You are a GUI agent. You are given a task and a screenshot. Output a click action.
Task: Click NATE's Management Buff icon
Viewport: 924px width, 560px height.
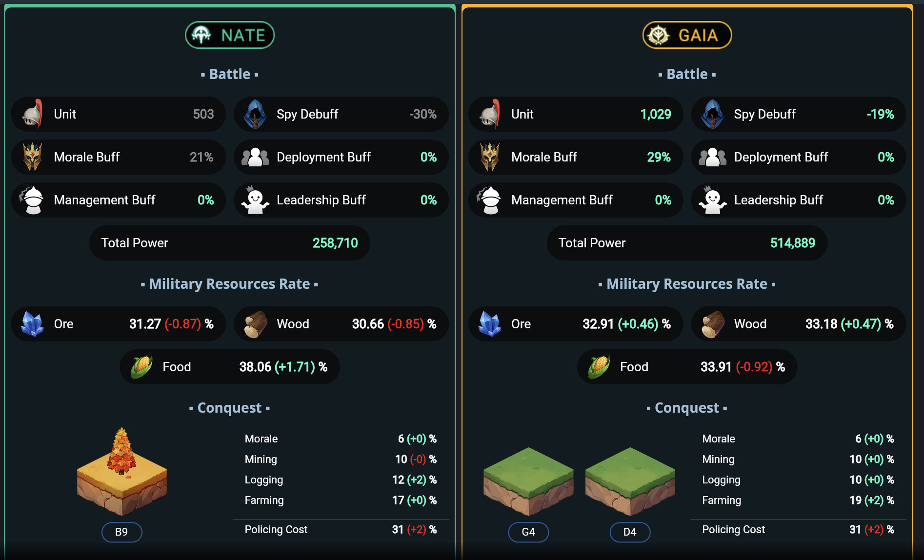[x=33, y=200]
